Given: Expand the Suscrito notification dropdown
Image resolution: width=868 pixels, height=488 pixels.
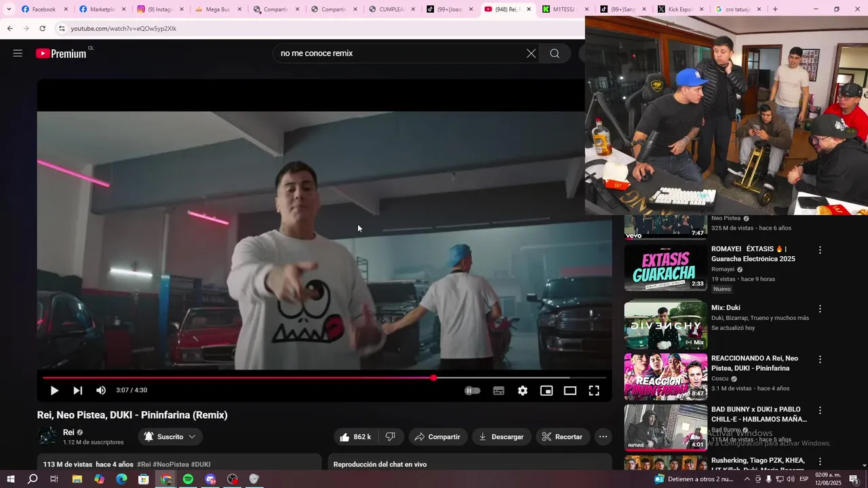Looking at the screenshot, I should coord(170,437).
